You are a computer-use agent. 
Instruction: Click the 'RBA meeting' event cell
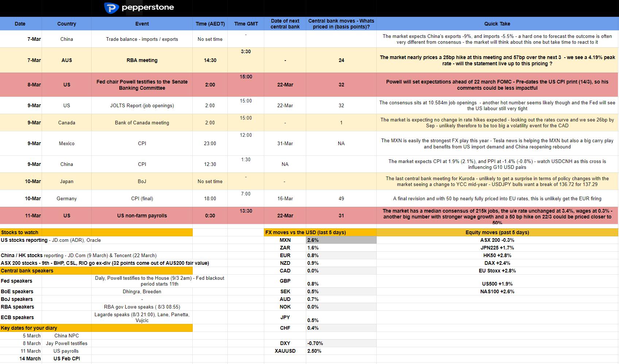click(142, 60)
